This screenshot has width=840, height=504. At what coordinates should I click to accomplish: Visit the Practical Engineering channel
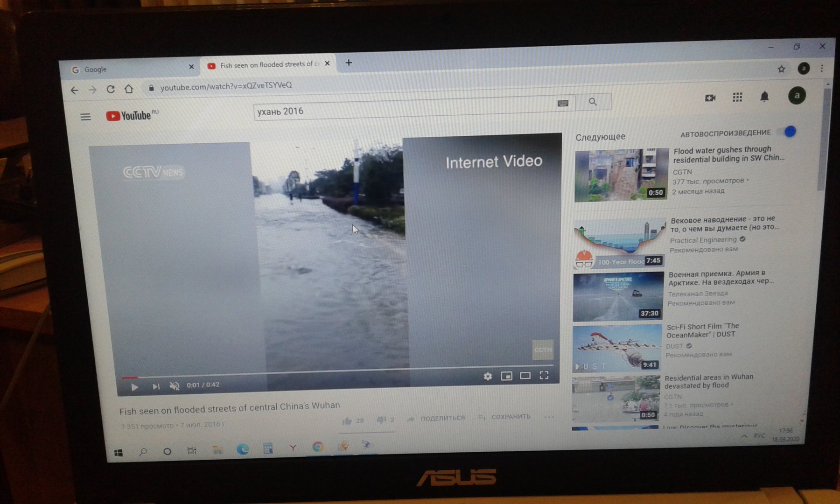click(703, 240)
